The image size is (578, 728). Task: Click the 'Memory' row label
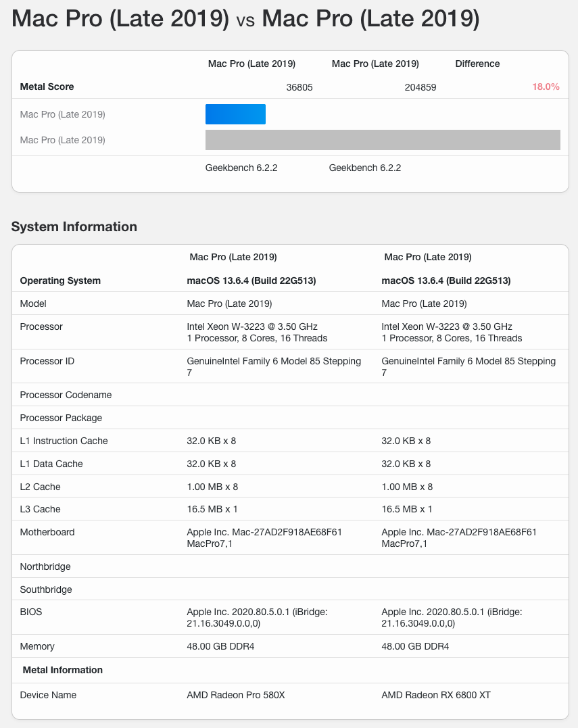pos(37,646)
